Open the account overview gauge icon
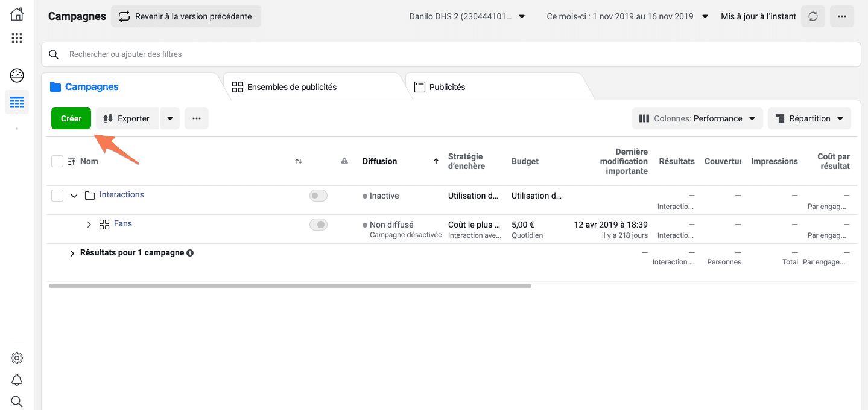The image size is (868, 410). 17,75
